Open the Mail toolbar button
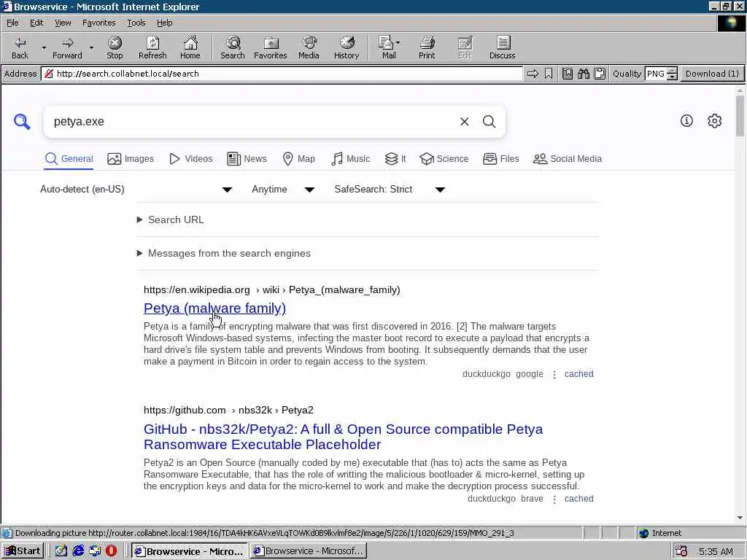Screen dimensions: 747x560 tap(386, 47)
